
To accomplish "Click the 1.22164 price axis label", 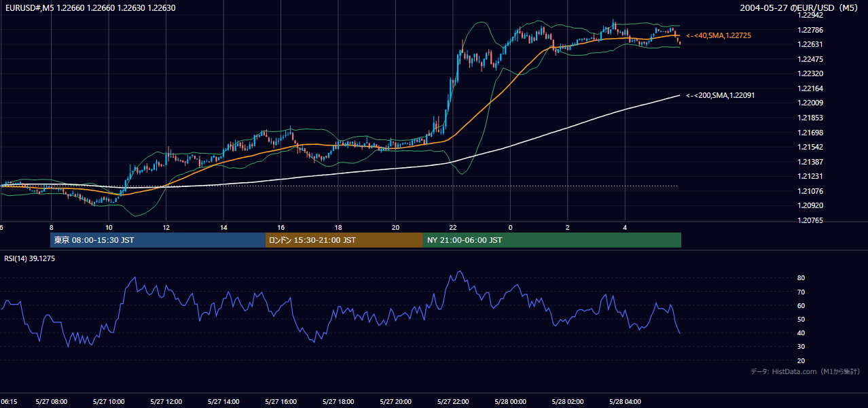I will 811,88.
